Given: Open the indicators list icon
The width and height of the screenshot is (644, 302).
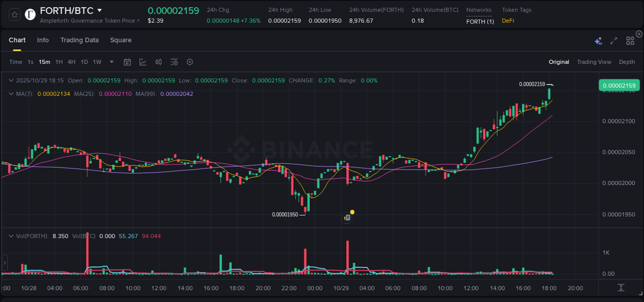Looking at the screenshot, I should click(174, 62).
